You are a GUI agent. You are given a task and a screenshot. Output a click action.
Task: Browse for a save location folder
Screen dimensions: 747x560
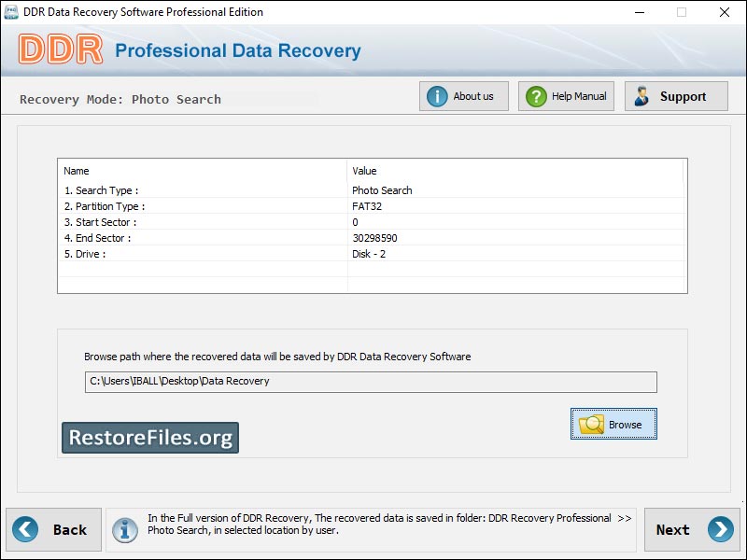coord(613,424)
